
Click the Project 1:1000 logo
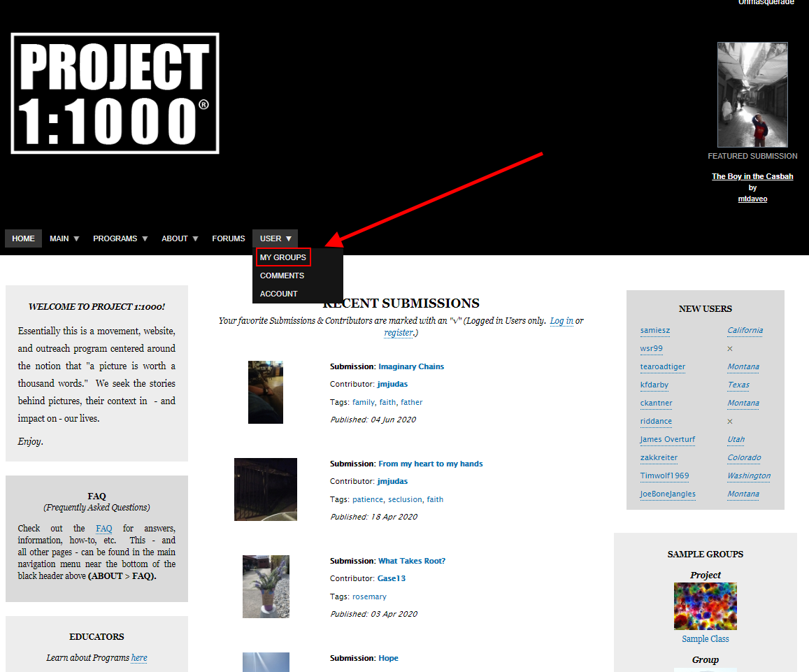pyautogui.click(x=115, y=93)
